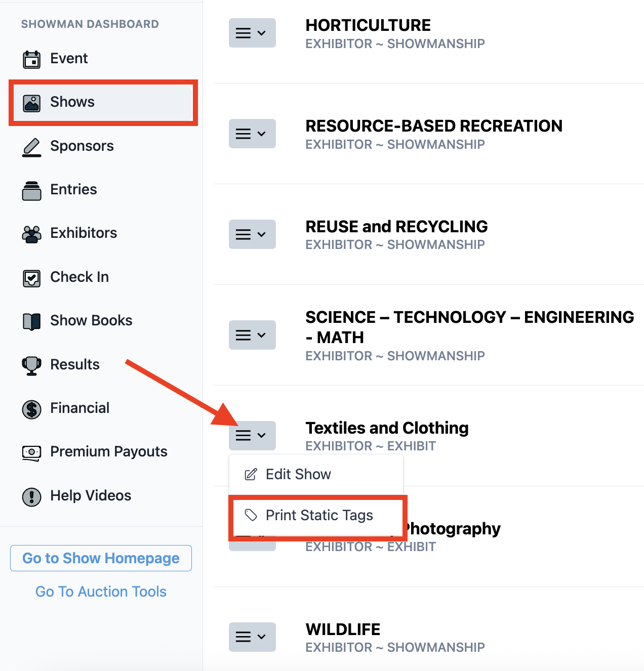The image size is (644, 671).
Task: Click the Shows picture icon
Action: point(32,103)
